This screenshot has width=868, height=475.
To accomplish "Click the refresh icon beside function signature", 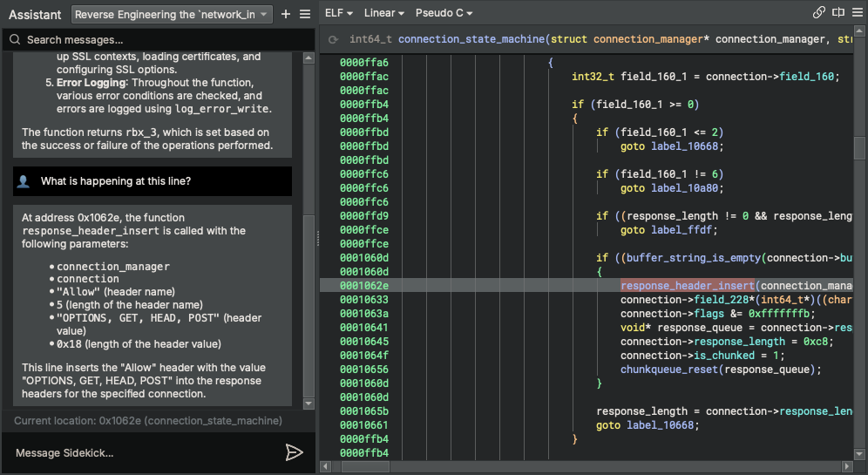I will [x=333, y=39].
